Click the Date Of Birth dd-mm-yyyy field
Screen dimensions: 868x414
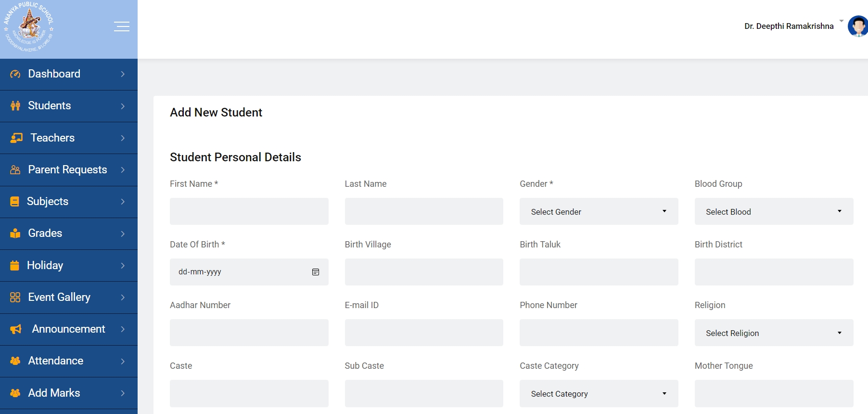249,272
